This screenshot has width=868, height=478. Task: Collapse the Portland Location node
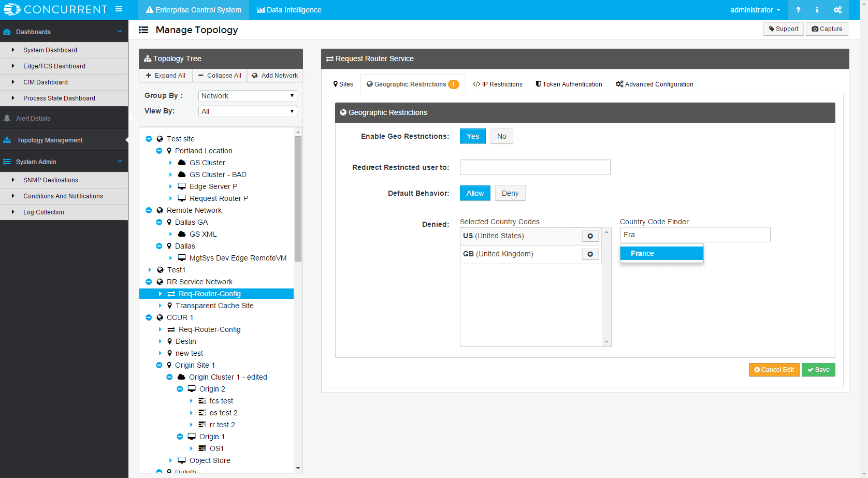[x=159, y=151]
